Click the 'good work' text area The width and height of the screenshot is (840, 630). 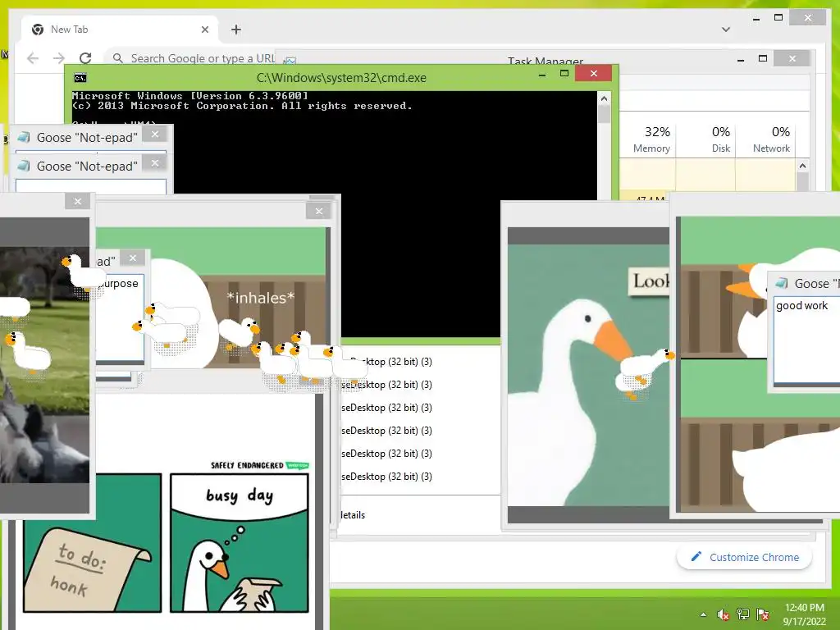[807, 339]
